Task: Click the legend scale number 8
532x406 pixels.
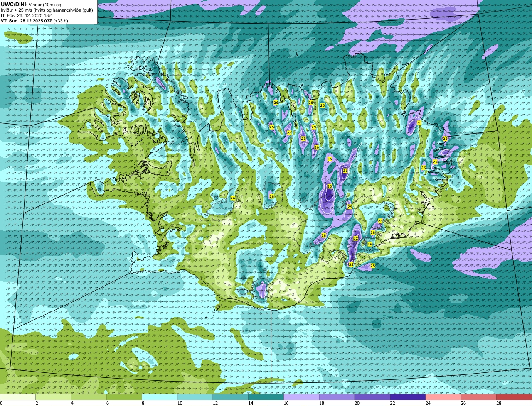Action: pos(143,403)
